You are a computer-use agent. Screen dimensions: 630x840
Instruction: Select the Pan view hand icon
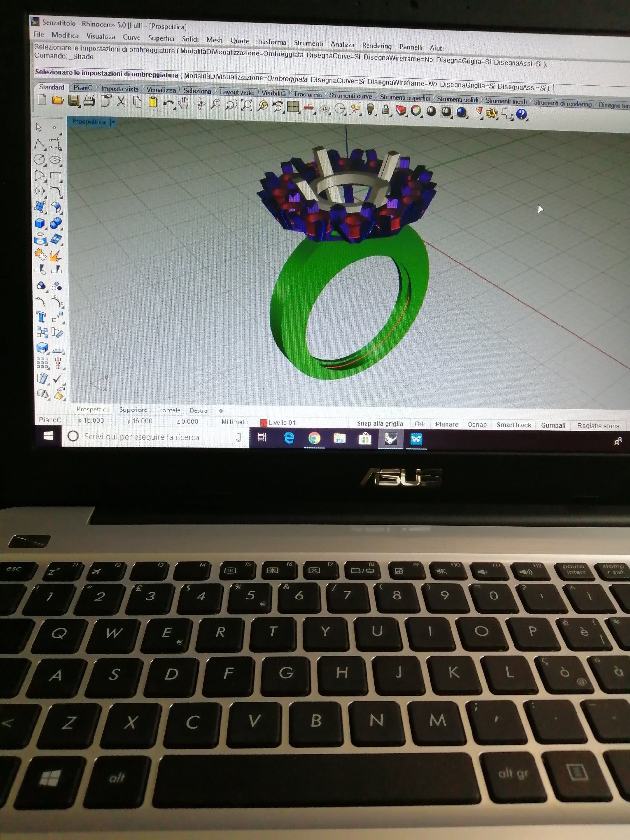(184, 103)
